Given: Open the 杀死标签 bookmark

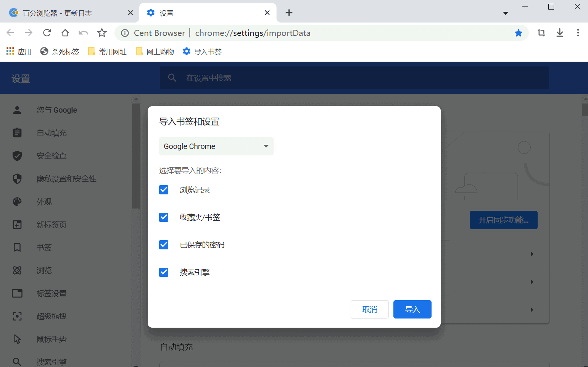Looking at the screenshot, I should [x=60, y=52].
